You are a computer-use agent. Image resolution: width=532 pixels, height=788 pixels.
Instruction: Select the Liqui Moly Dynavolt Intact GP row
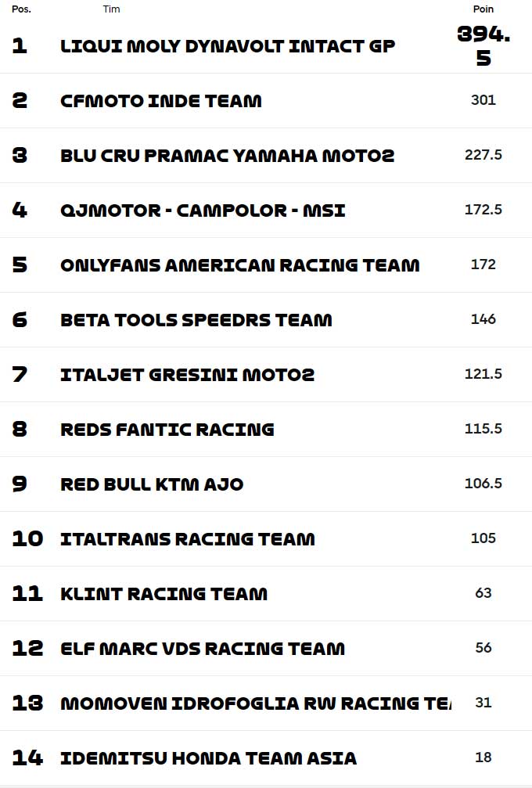tap(266, 45)
